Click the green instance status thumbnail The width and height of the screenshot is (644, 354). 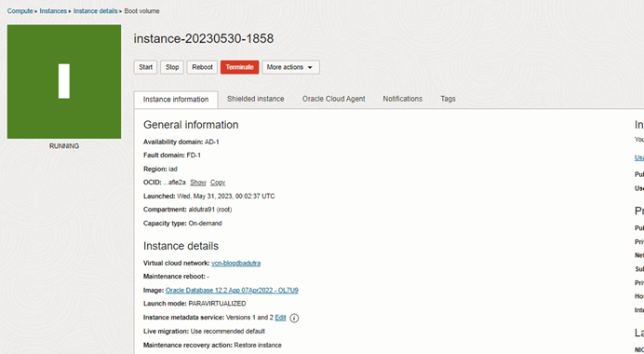[x=64, y=81]
